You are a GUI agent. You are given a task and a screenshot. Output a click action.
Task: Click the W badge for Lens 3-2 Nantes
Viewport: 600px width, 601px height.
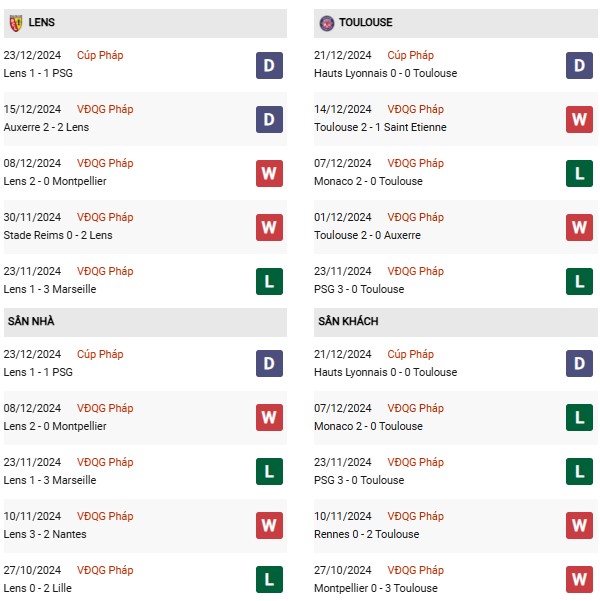[269, 526]
